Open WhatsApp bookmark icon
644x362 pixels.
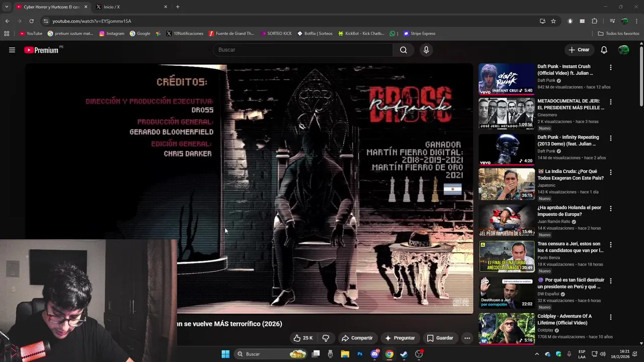tap(392, 34)
